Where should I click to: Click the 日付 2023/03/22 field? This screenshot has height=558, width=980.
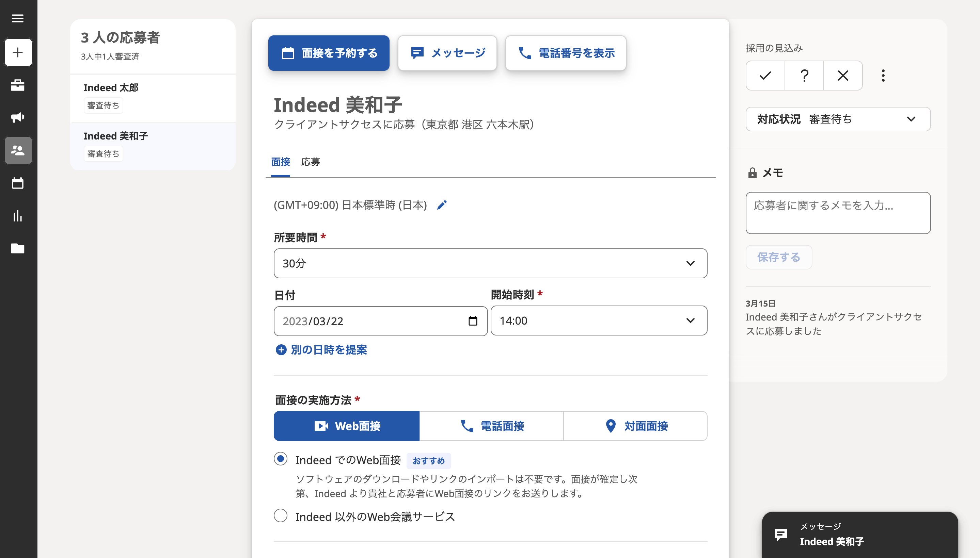click(x=380, y=321)
